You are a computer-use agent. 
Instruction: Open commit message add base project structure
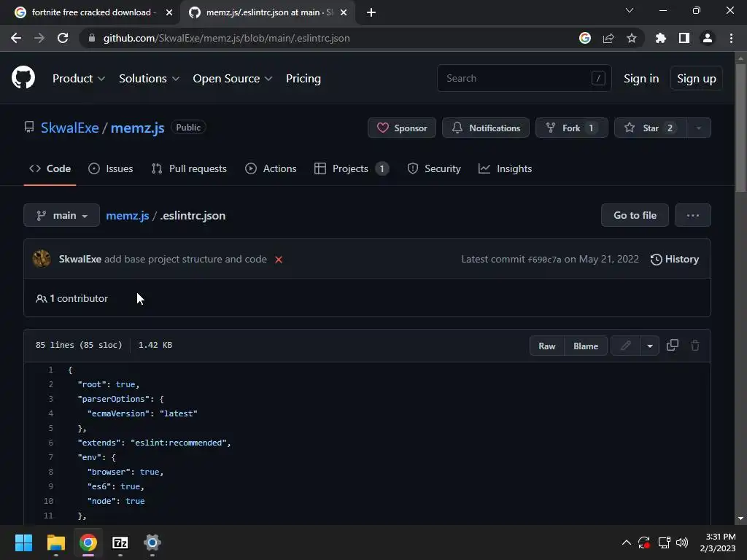[185, 259]
